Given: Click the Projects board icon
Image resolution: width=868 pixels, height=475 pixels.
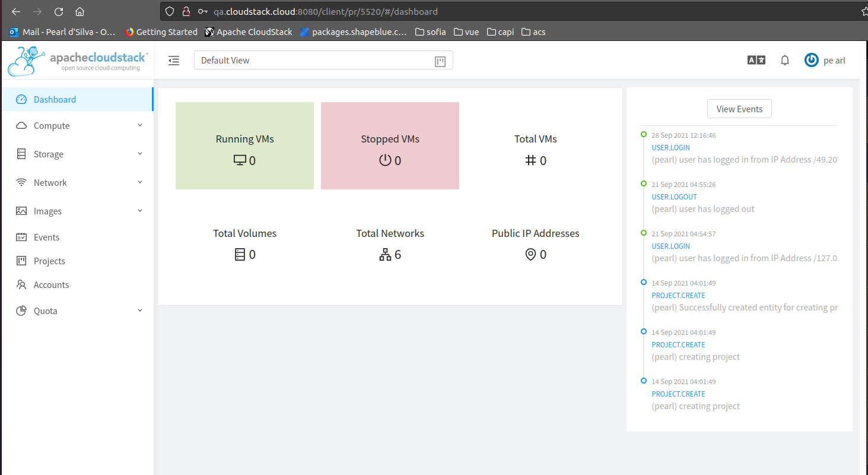Looking at the screenshot, I should pos(21,261).
